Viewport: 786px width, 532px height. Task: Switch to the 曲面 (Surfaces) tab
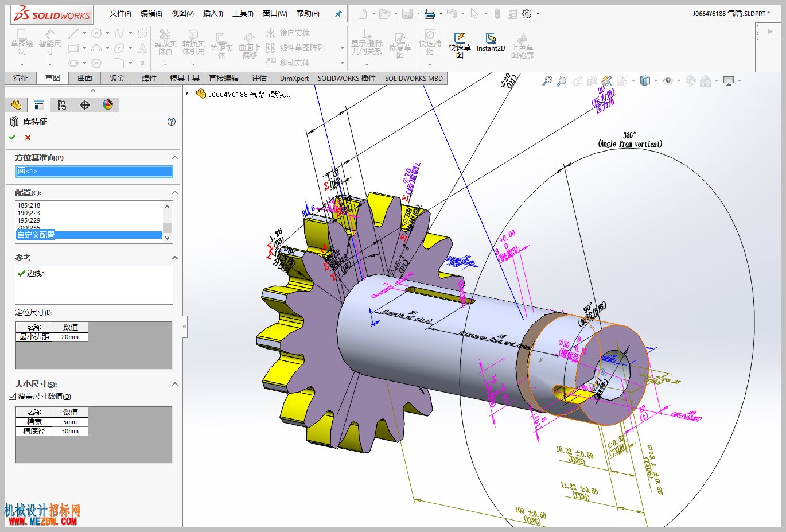85,78
